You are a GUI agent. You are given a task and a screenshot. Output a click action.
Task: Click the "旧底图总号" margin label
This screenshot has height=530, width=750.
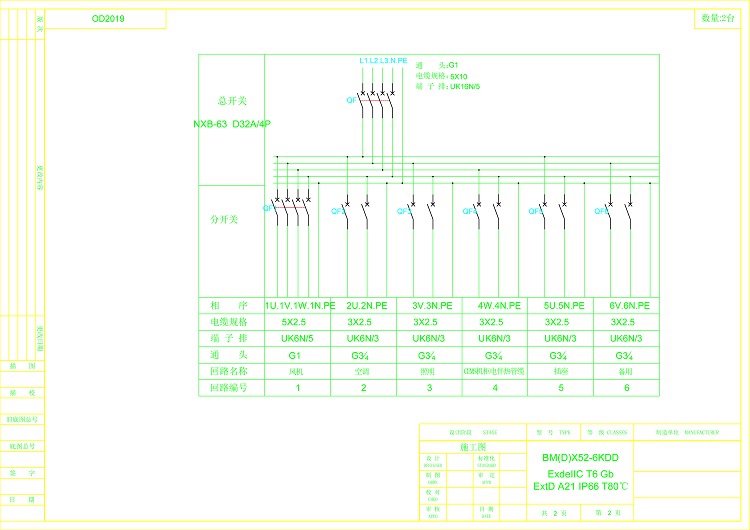pos(22,420)
